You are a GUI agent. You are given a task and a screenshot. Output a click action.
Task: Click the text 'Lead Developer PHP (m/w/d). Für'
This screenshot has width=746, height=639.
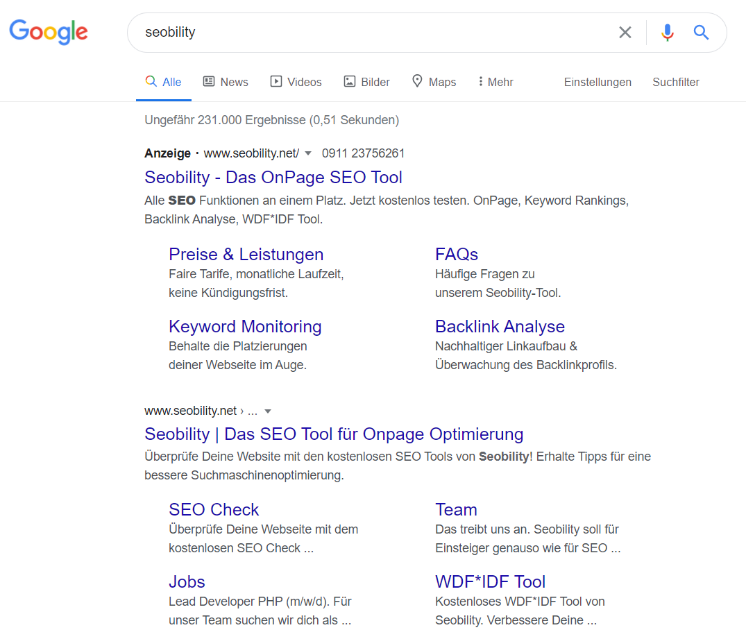point(260,602)
